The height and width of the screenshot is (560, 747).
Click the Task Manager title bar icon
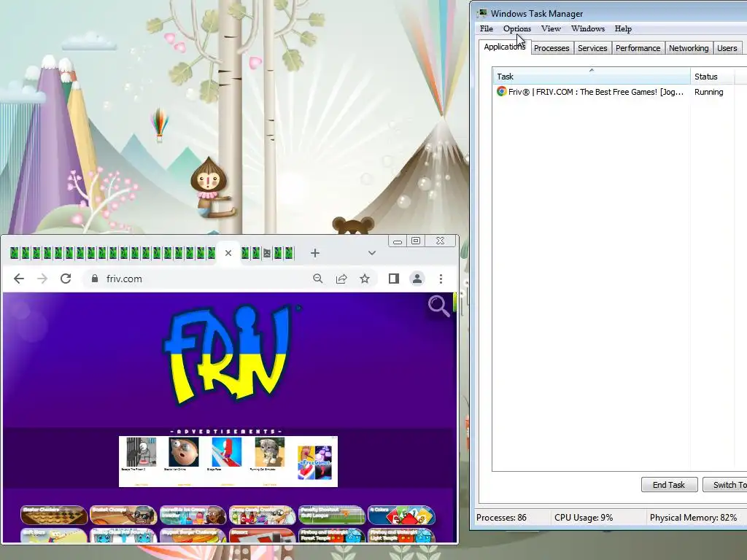click(x=483, y=13)
